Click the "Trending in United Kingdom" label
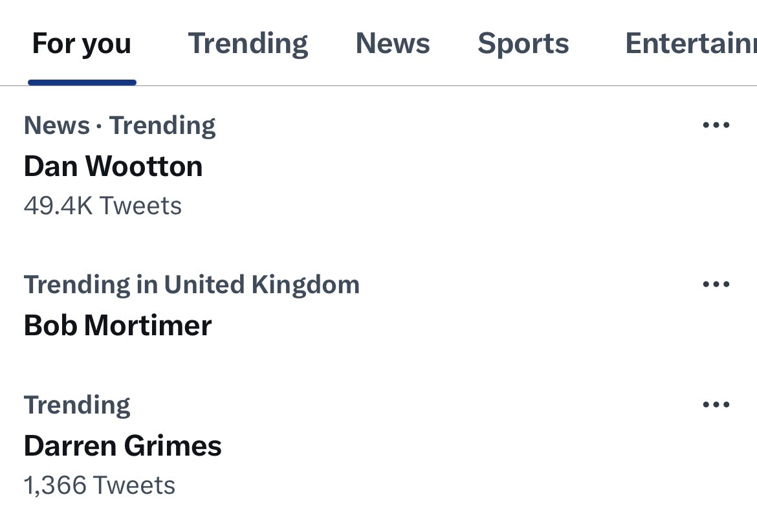This screenshot has height=532, width=757. click(x=192, y=284)
